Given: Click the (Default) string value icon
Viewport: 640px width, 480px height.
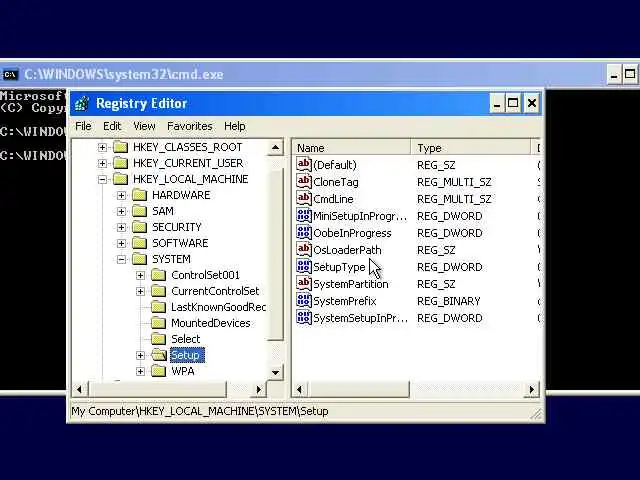Looking at the screenshot, I should point(304,164).
